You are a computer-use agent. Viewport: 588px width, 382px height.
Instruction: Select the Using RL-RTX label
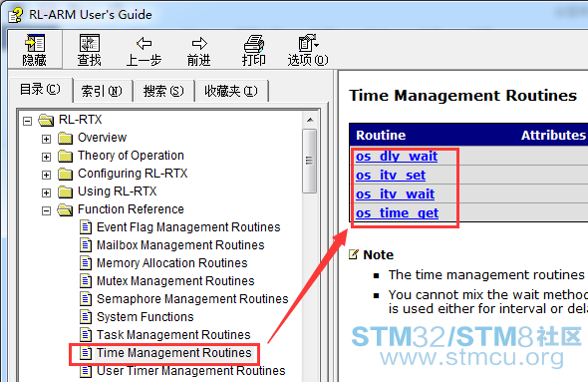[x=117, y=191]
